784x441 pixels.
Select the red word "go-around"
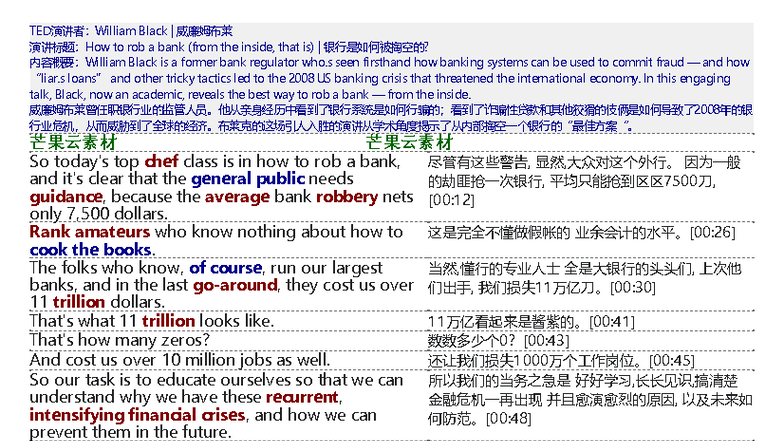coord(234,286)
